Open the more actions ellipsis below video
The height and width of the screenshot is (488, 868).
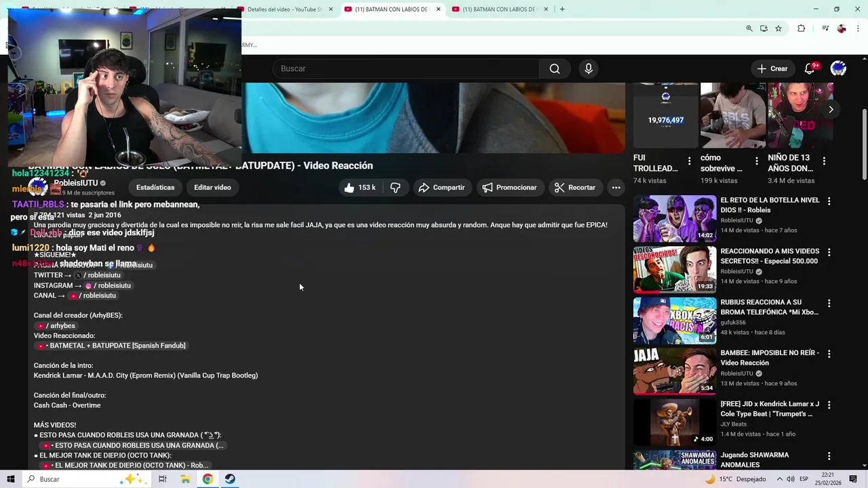(x=616, y=188)
